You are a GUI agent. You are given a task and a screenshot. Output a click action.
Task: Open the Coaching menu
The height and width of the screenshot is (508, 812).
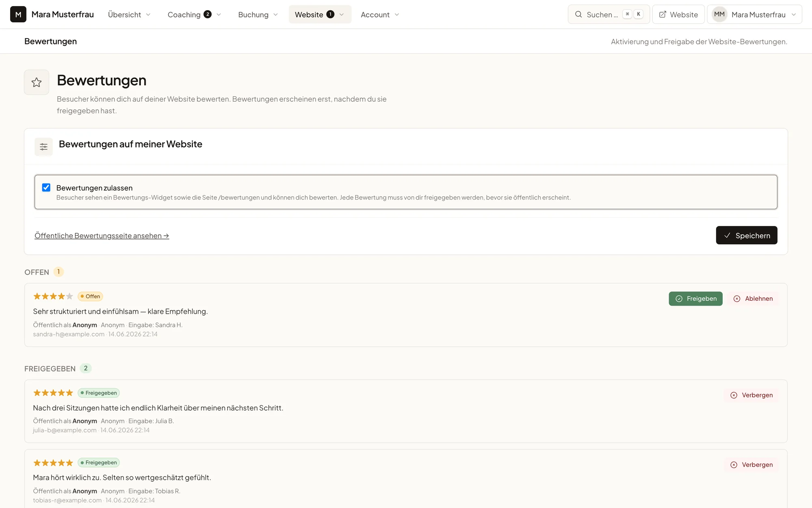tap(194, 14)
